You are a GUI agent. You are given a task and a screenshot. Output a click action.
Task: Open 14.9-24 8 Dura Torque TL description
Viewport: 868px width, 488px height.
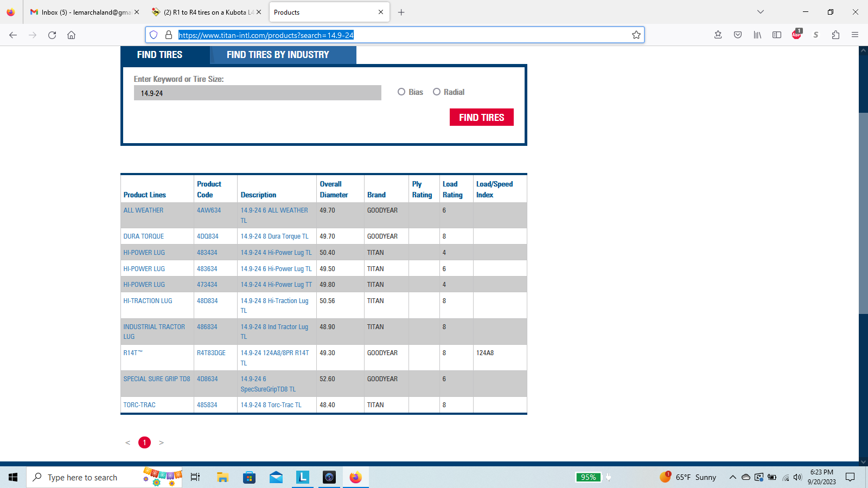tap(275, 236)
